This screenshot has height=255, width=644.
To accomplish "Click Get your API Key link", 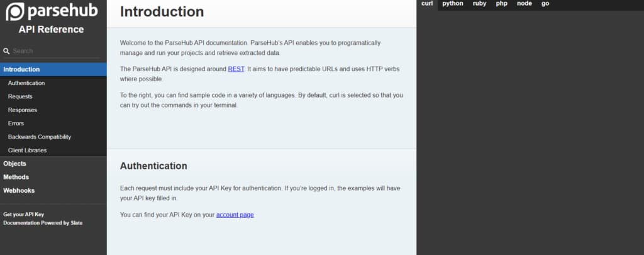I will (23, 214).
